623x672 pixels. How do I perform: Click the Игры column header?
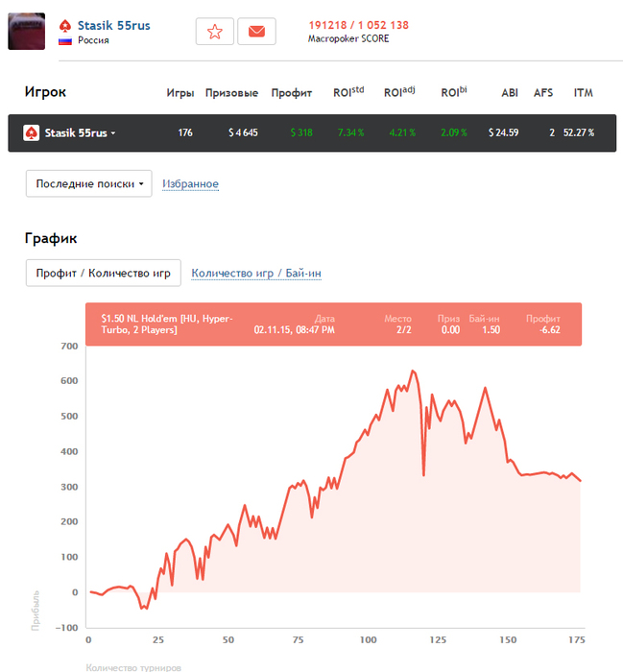180,93
